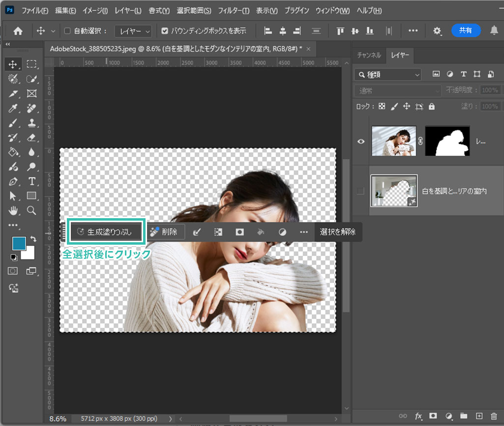Reset default foreground/background colors
The width and height of the screenshot is (504, 426).
point(14,257)
